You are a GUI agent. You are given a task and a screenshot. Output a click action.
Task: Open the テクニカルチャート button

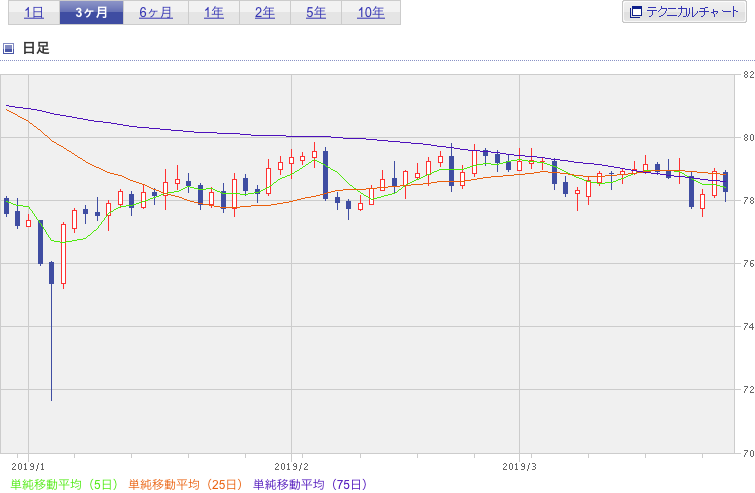point(684,12)
